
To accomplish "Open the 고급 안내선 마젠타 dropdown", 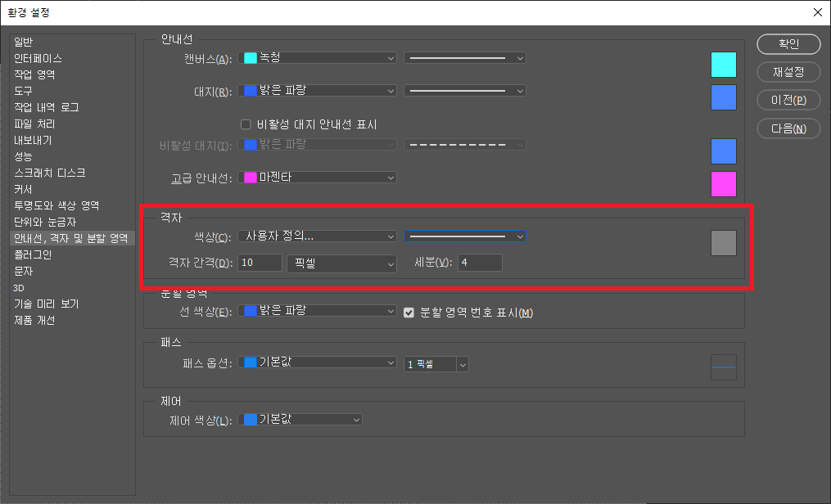I will (318, 178).
